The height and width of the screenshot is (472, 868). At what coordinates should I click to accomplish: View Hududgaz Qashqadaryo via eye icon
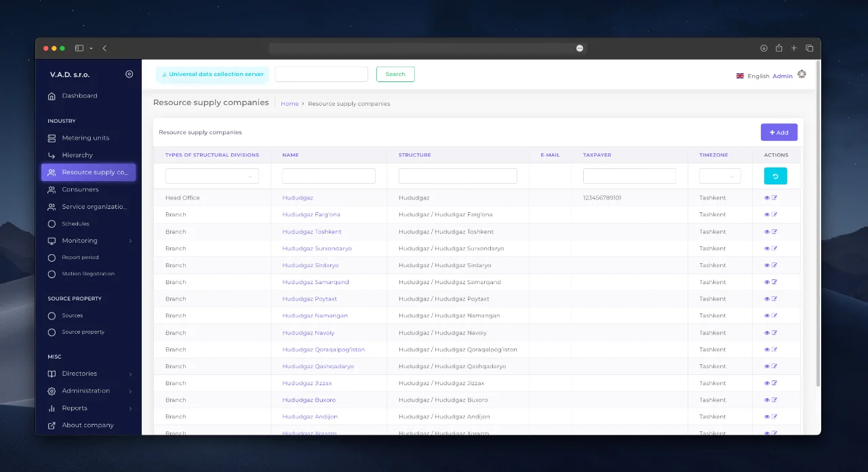(x=767, y=366)
